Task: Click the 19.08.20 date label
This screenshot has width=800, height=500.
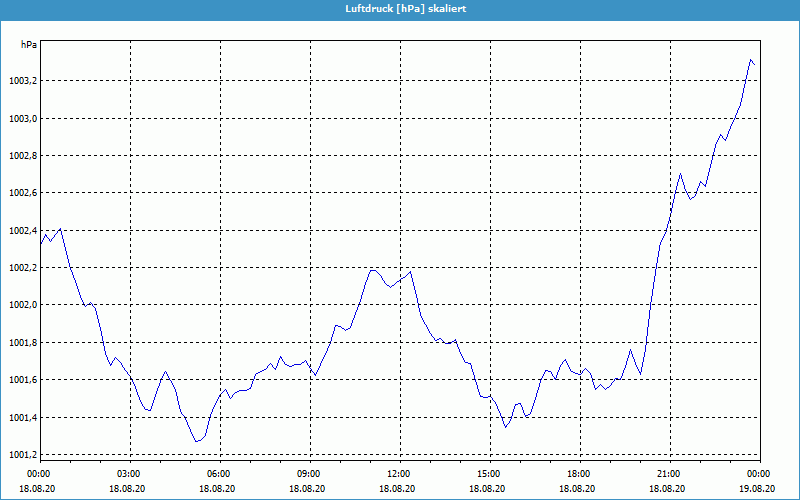Action: pyautogui.click(x=757, y=489)
